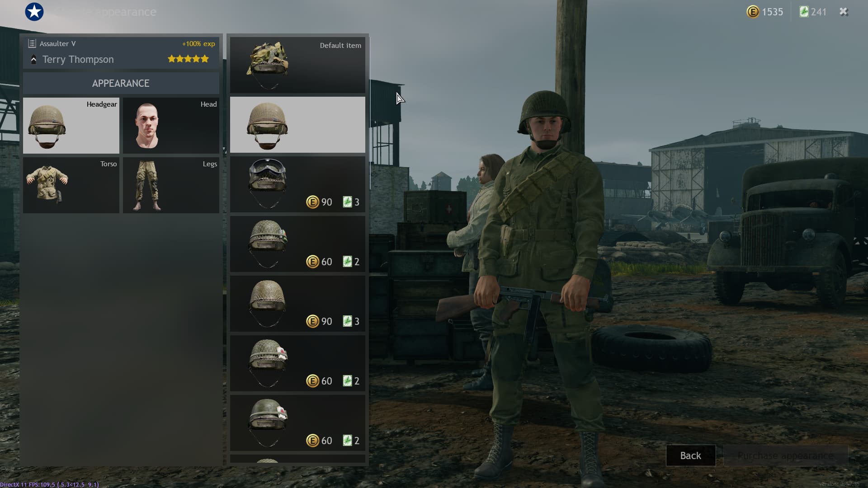The width and height of the screenshot is (868, 488).
Task: Open the Legs appearance slot
Action: pos(171,185)
